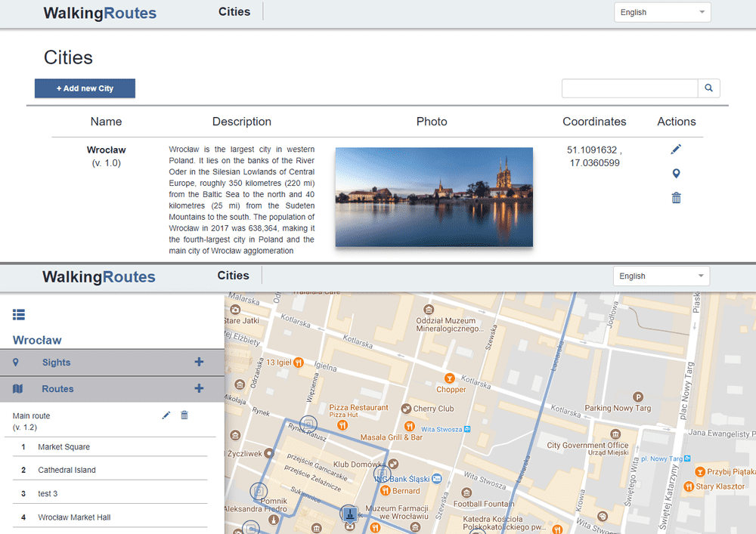Expand the Routes section
The image size is (756, 534).
tap(113, 388)
